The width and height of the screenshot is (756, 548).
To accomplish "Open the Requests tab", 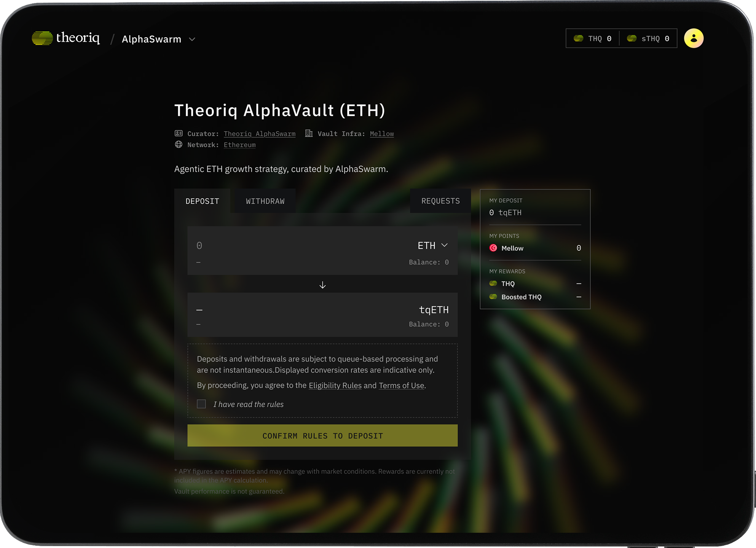I will click(440, 201).
